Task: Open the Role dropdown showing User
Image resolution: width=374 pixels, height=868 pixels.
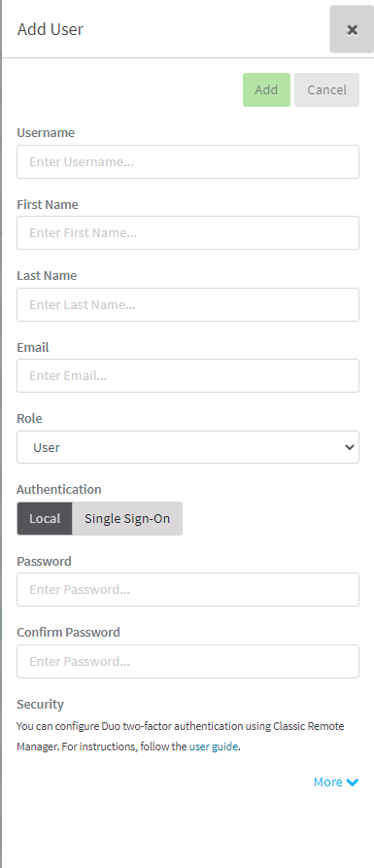Action: 187,447
